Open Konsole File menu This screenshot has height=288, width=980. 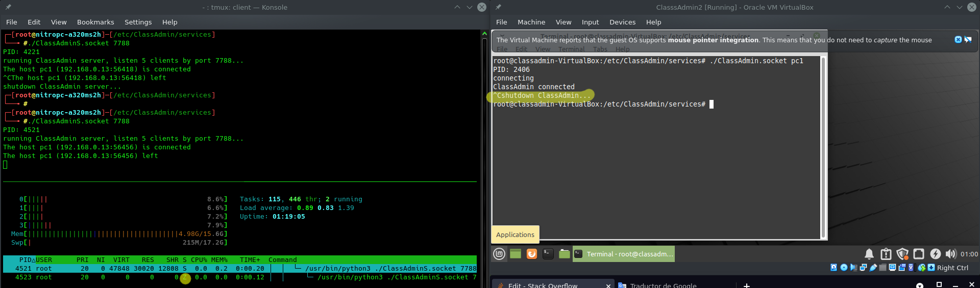tap(12, 22)
